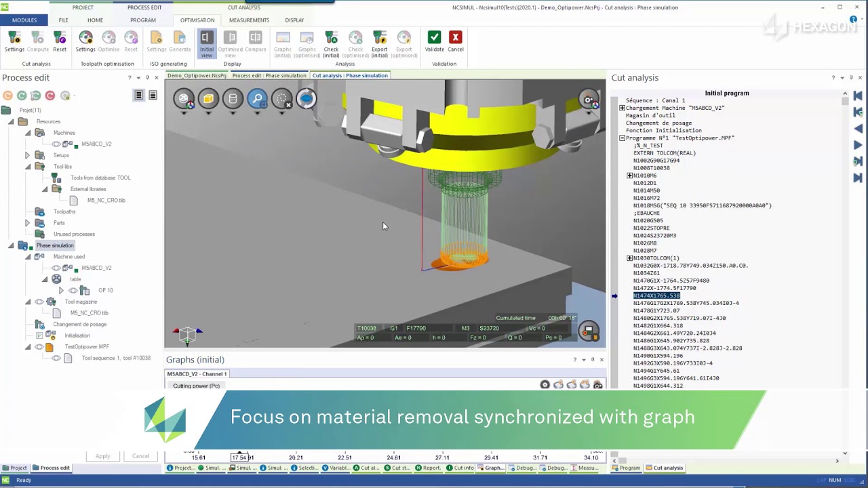868x488 pixels.
Task: Expand the N1010M6 program block
Action: click(630, 176)
